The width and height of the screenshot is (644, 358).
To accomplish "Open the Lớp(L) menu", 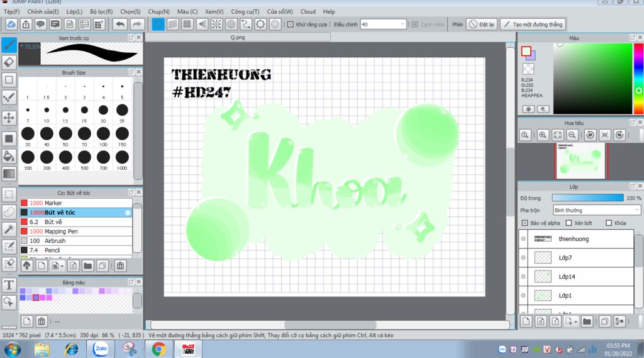I will click(74, 11).
